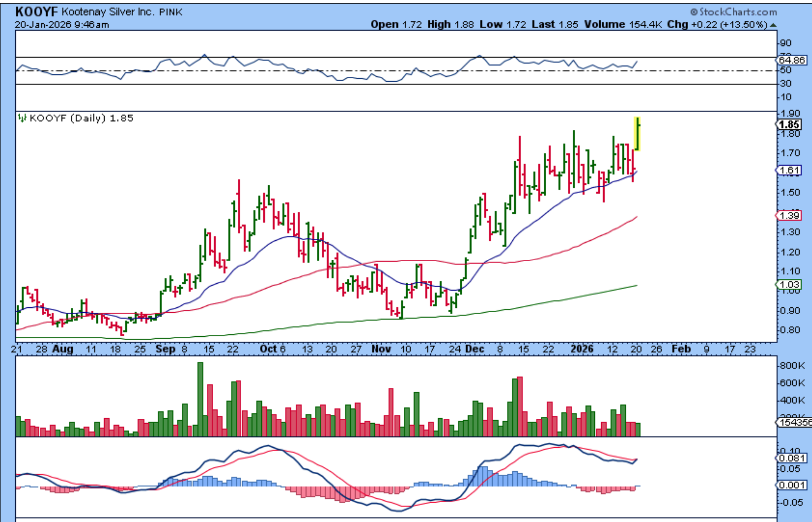
Task: Click the tallest green volume bar in September
Action: 200,399
